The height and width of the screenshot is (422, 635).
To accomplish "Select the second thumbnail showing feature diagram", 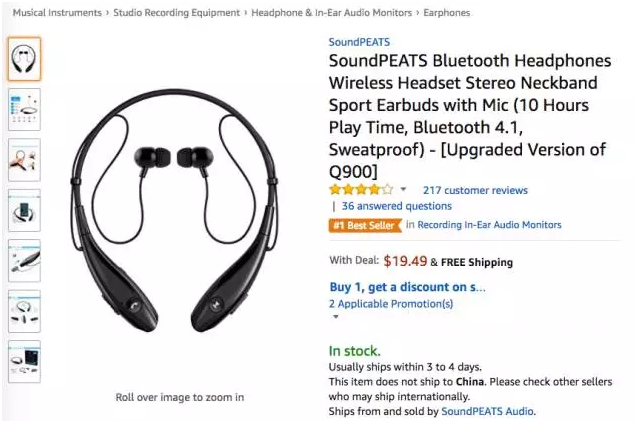I will click(x=24, y=110).
